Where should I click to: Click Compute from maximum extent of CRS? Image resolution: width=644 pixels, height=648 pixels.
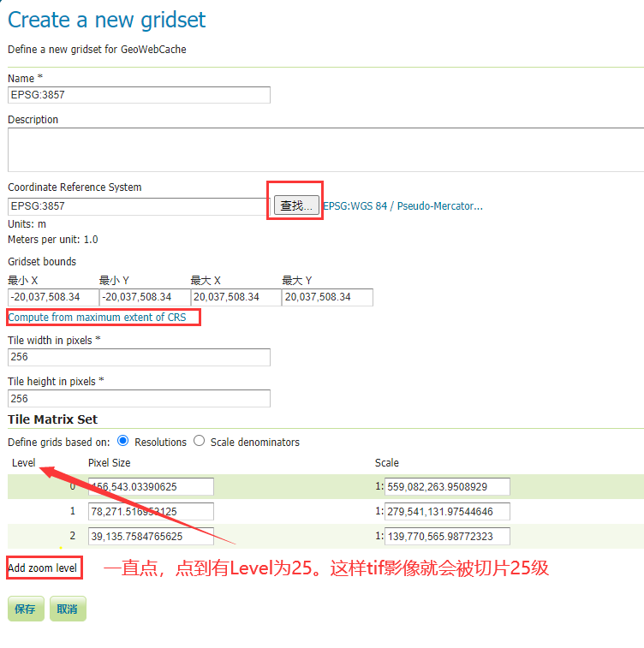click(97, 317)
